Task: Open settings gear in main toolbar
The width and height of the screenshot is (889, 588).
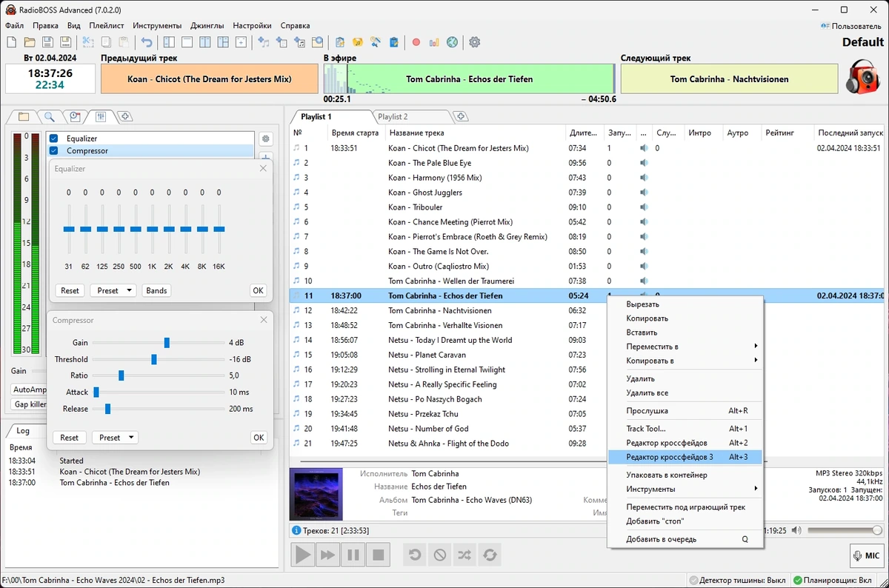Action: pyautogui.click(x=475, y=42)
